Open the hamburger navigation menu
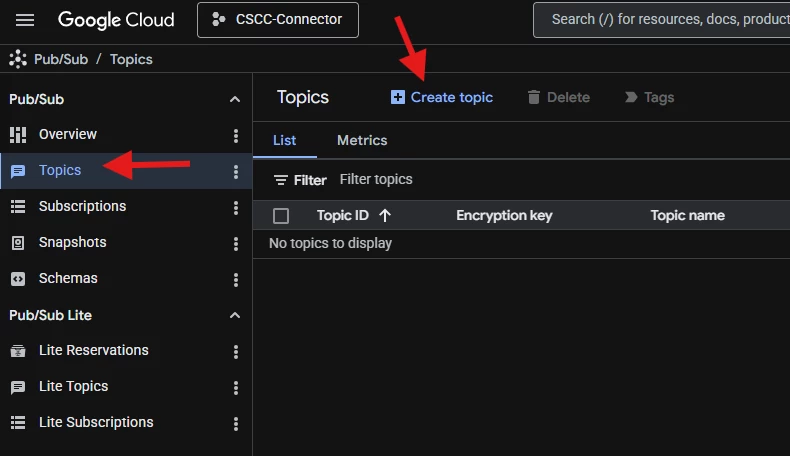Image resolution: width=790 pixels, height=456 pixels. pos(25,20)
